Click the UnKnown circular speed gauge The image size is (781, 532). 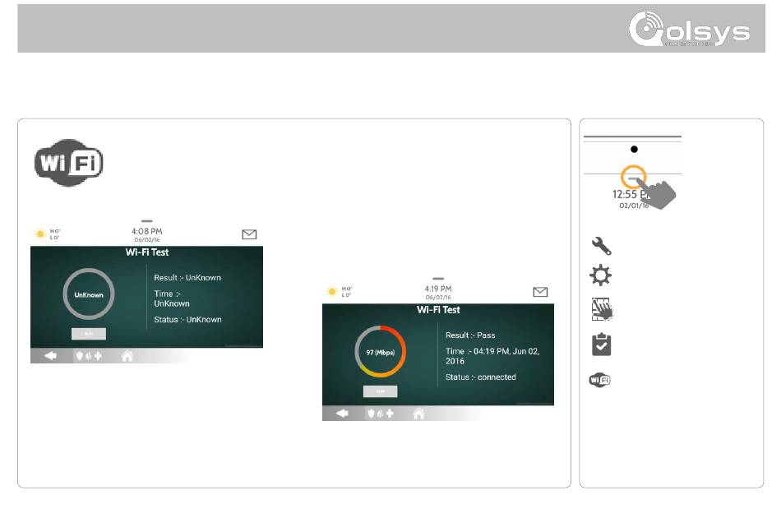click(x=89, y=294)
